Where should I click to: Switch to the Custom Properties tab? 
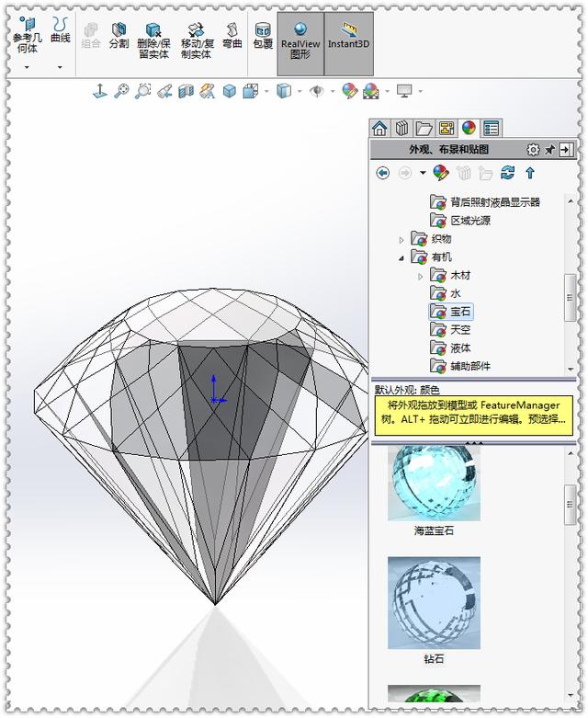[491, 129]
